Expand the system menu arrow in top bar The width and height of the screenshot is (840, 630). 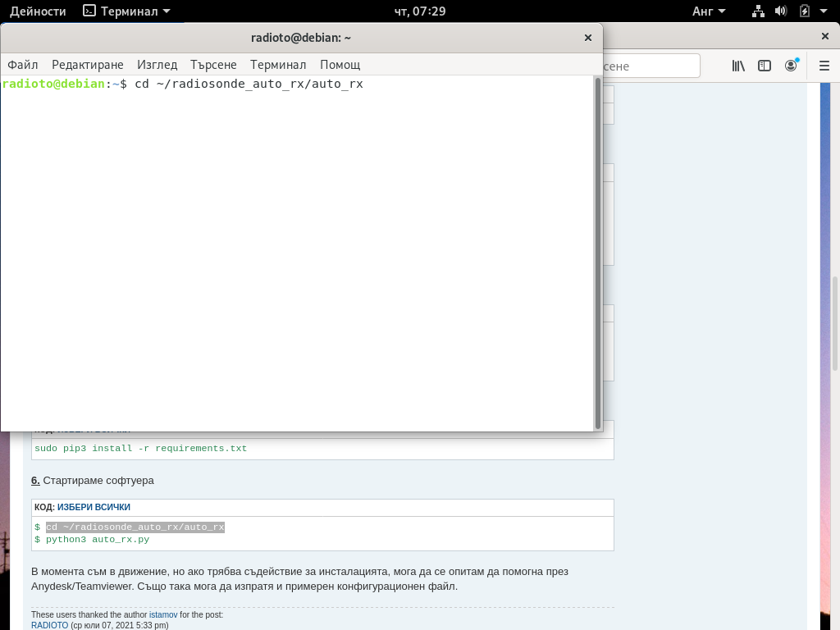coord(824,11)
